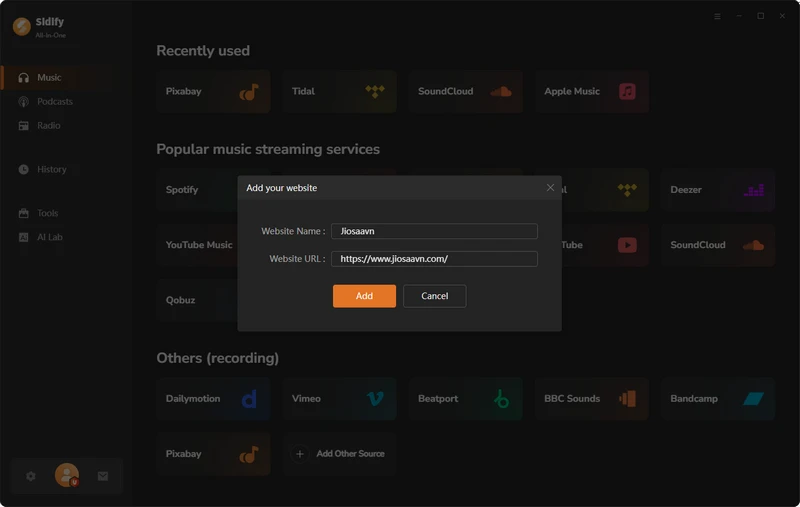Open the hamburger menu in title bar

point(717,16)
